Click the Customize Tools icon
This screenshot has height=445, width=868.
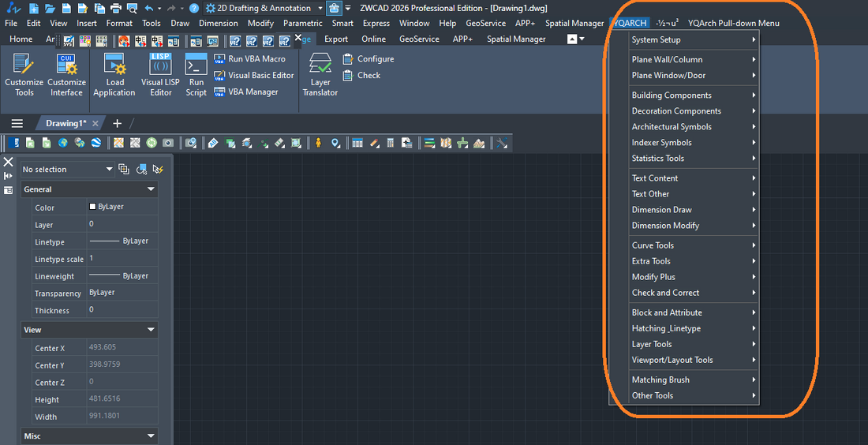[x=24, y=75]
